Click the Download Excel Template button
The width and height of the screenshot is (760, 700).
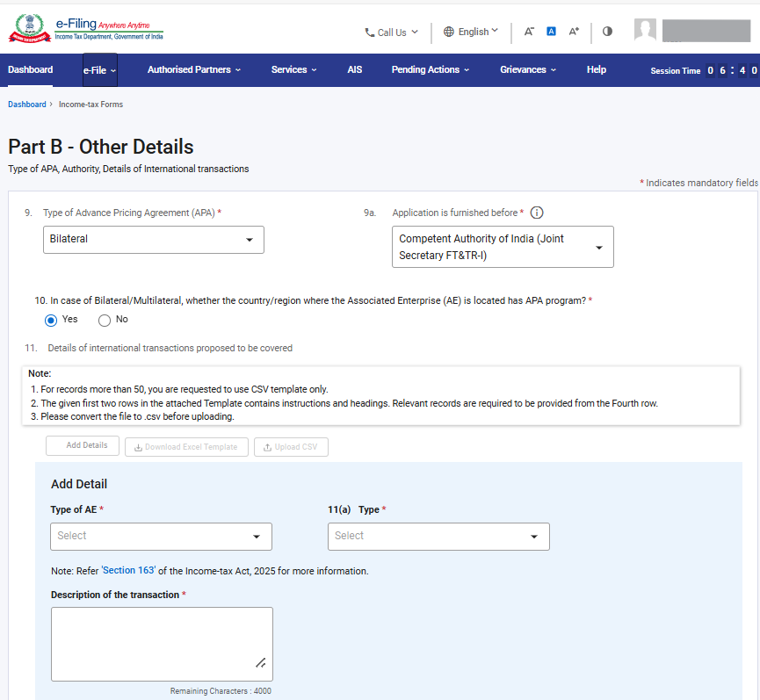[186, 447]
